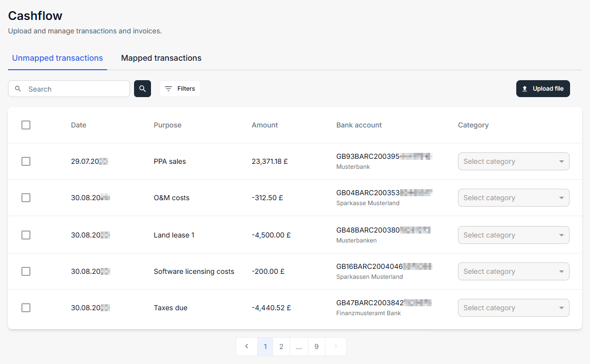Click the Upload file button

click(543, 89)
